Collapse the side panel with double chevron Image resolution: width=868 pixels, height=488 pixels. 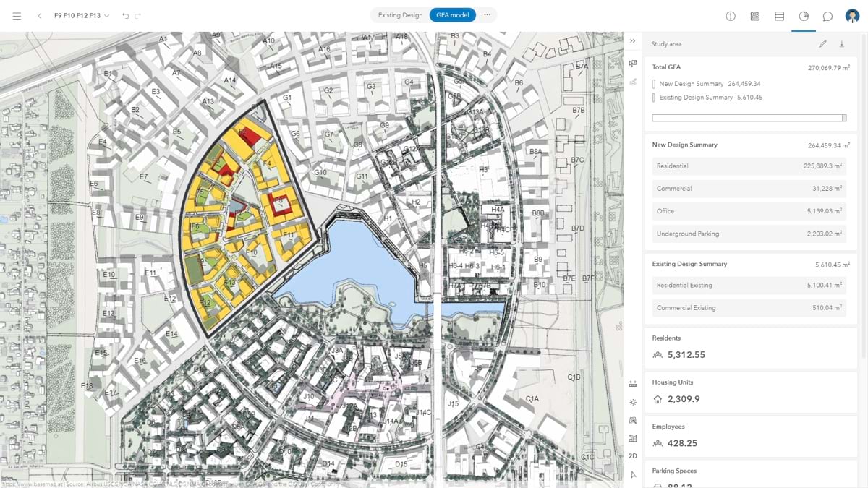(633, 41)
